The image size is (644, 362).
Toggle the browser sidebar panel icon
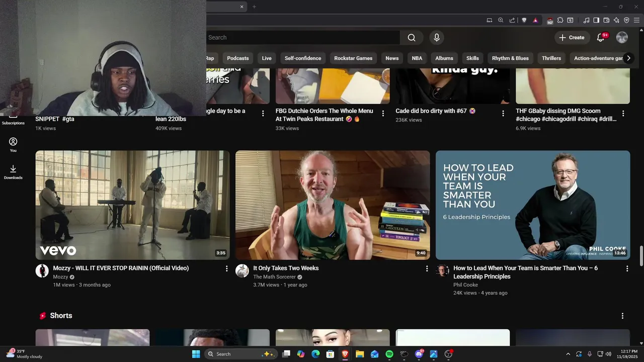(x=596, y=20)
